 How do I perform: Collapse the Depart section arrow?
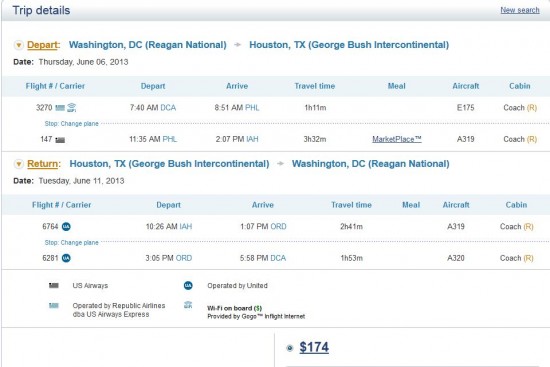(x=19, y=45)
